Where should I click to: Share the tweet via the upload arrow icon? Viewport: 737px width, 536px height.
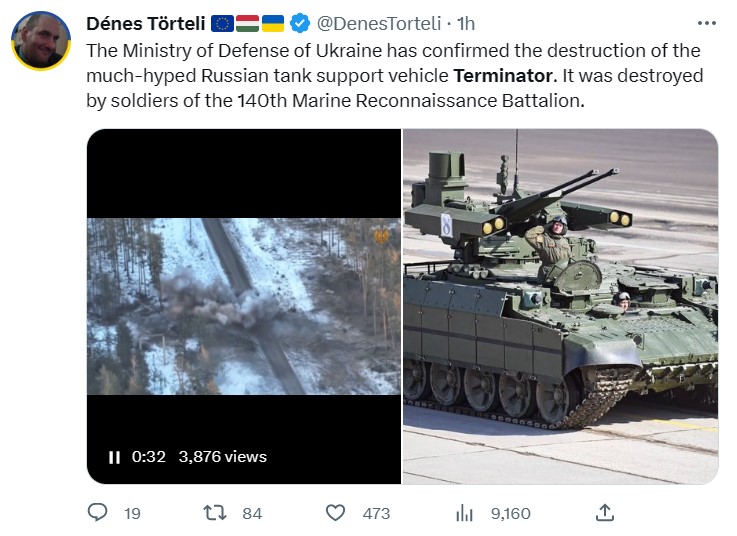[604, 513]
